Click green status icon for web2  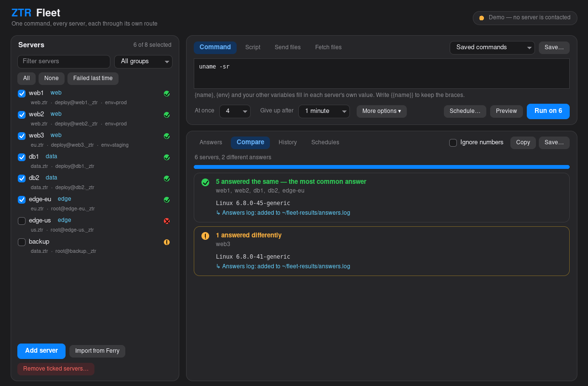click(x=167, y=115)
